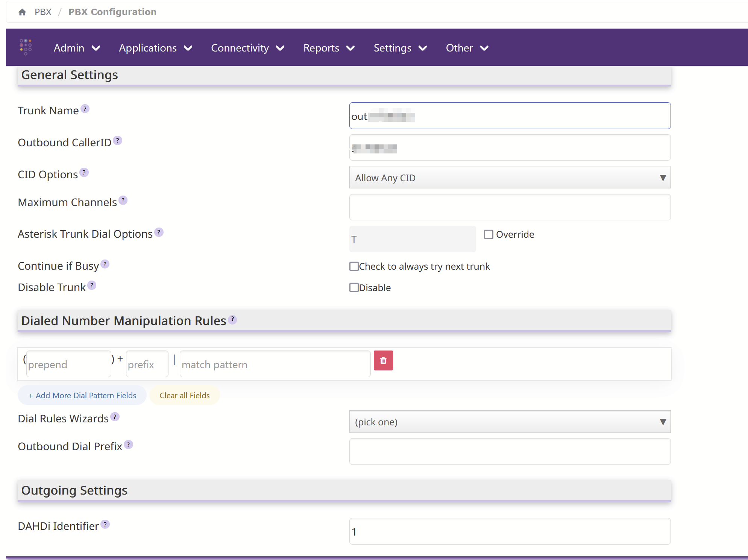Expand the Settings menu

400,48
